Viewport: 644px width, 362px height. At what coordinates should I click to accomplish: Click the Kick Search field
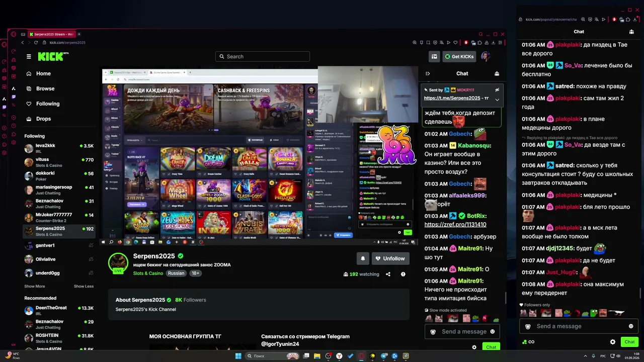[x=263, y=56]
